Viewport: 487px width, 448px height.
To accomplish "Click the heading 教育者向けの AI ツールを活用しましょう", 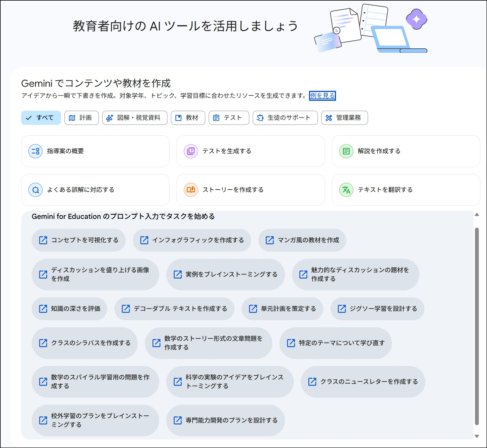I will pyautogui.click(x=185, y=26).
